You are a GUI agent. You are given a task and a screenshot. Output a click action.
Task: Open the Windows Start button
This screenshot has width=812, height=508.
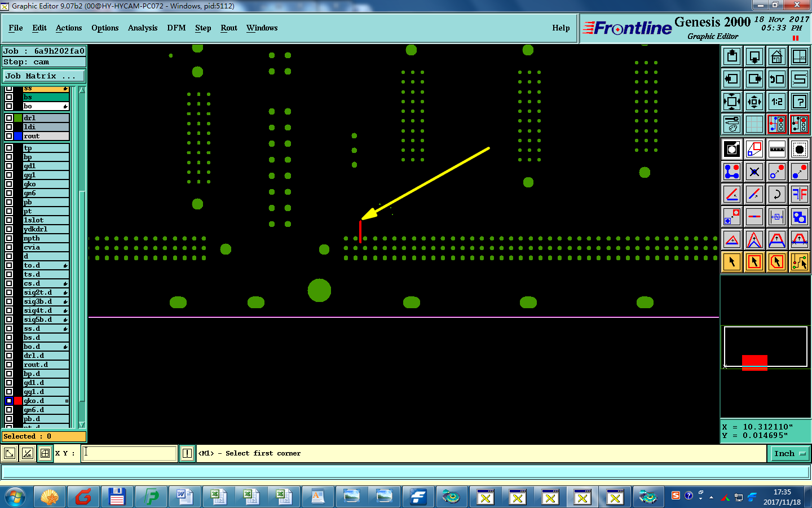[x=15, y=497]
